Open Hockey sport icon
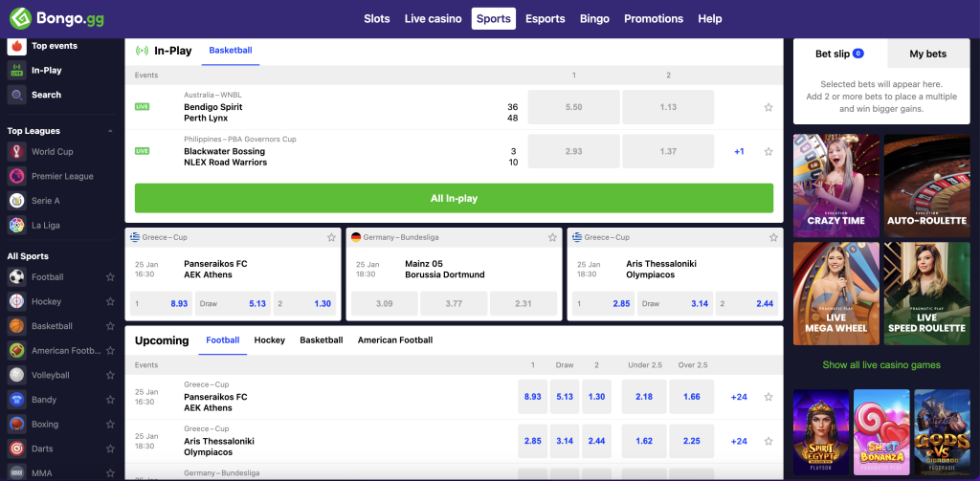980x481 pixels. coord(17,301)
